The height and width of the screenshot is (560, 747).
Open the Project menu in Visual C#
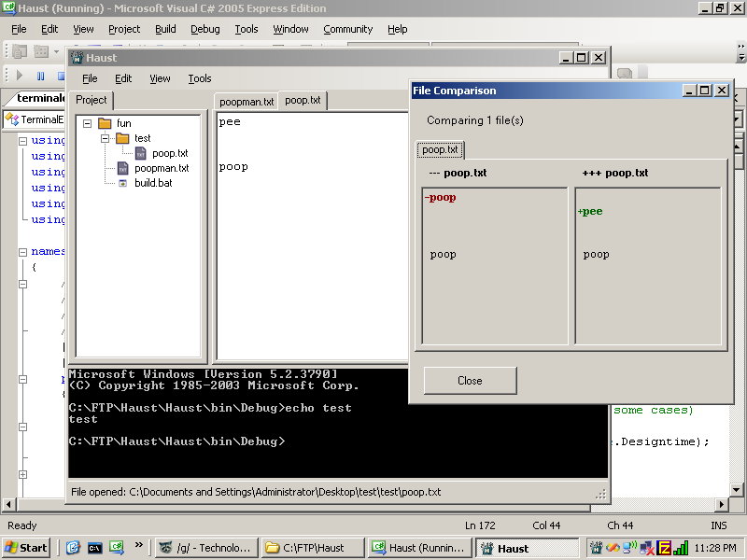point(124,29)
